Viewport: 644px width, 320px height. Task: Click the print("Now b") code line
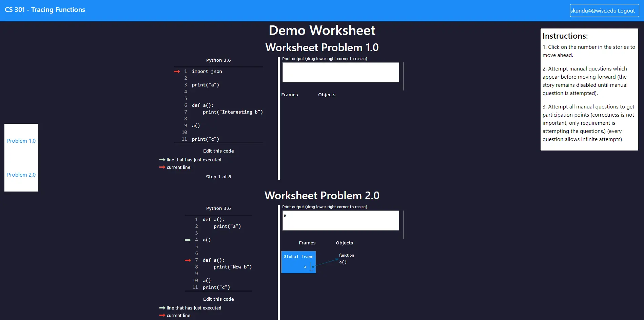point(233,267)
